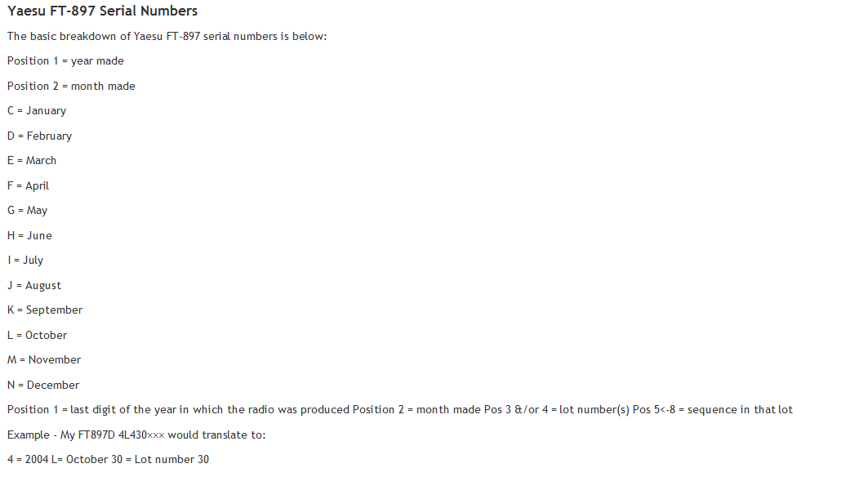Click the FT897D 4L430xxx example line
This screenshot has height=477, width=868.
click(x=136, y=435)
